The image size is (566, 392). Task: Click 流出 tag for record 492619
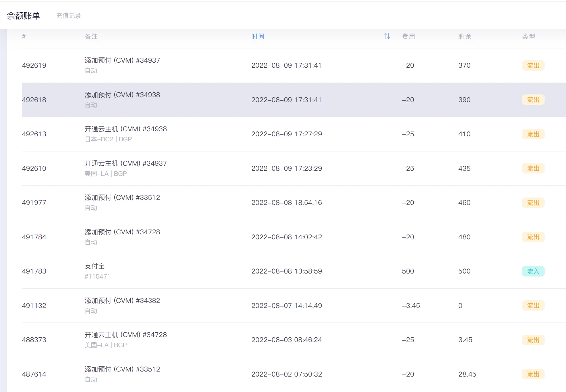(x=533, y=65)
